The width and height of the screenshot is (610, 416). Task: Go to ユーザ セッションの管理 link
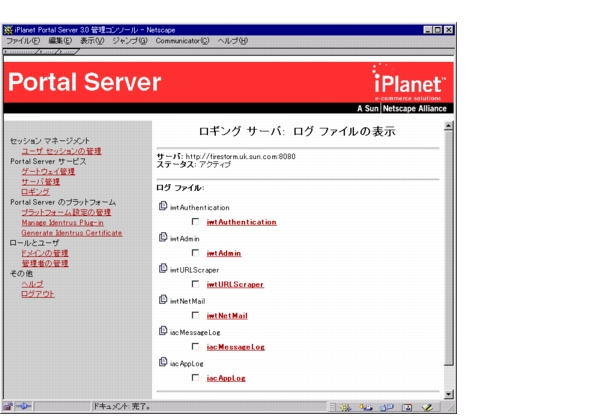[x=61, y=151]
